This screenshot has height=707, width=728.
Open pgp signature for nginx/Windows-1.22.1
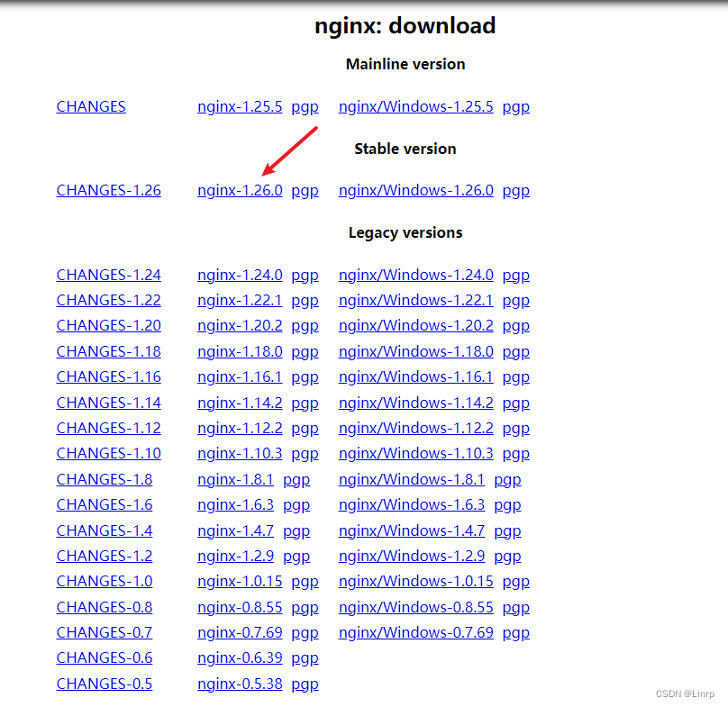click(516, 301)
